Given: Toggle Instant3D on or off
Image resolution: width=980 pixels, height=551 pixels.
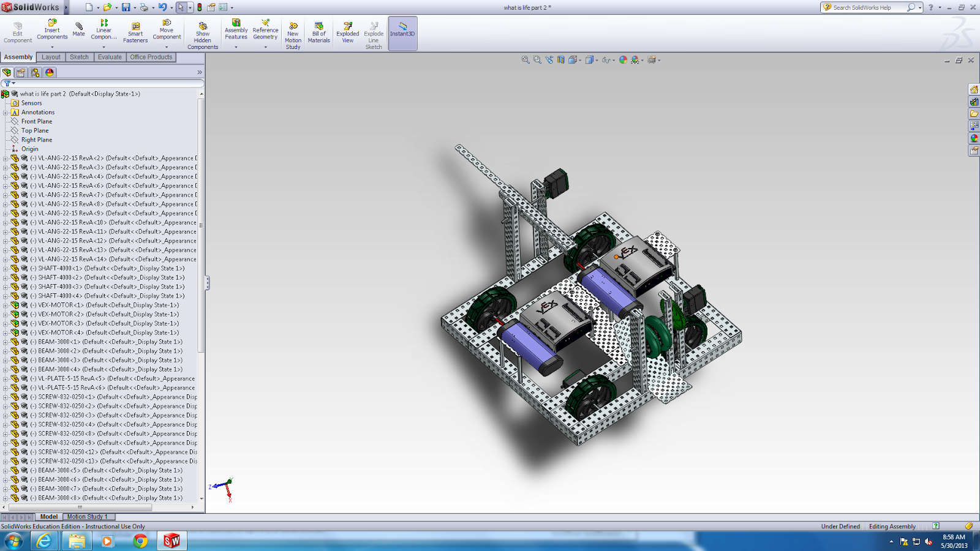Looking at the screenshot, I should [402, 31].
